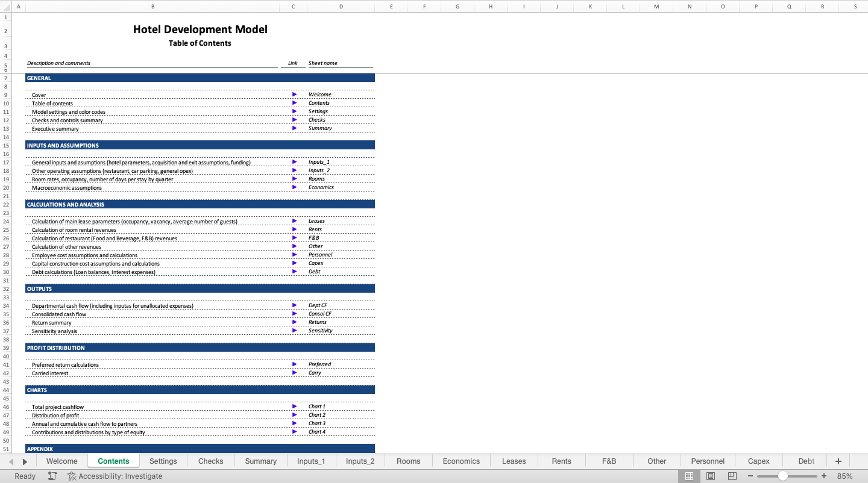Click arrow link next to F&B
The image size is (868, 483).
294,238
